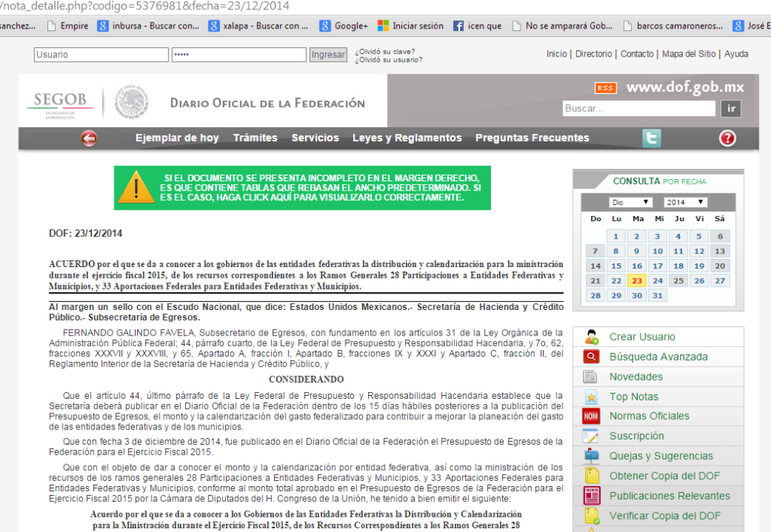Screen dimensions: 771x532
Task: Click the browser address bar URL
Action: (x=145, y=6)
